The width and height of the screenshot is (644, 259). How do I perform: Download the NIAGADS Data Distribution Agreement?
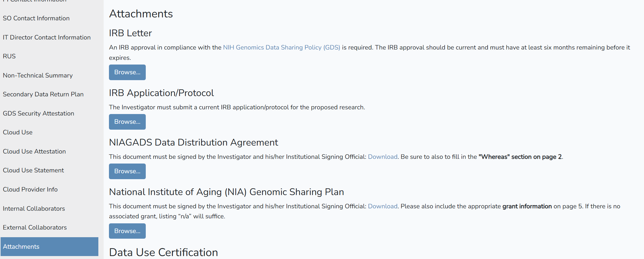click(383, 157)
